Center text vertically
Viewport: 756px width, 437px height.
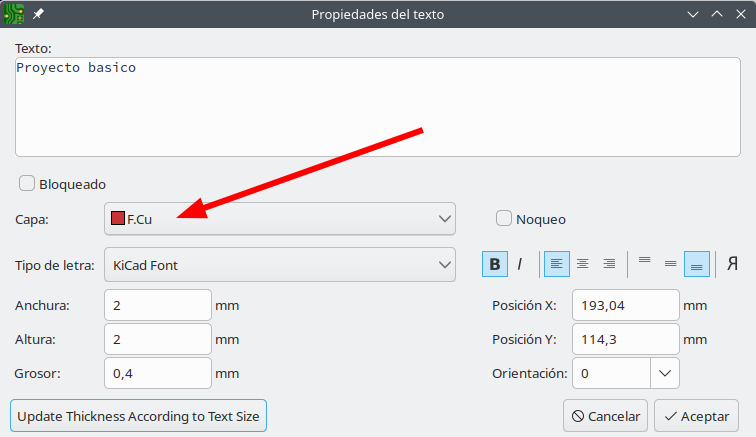[671, 265]
